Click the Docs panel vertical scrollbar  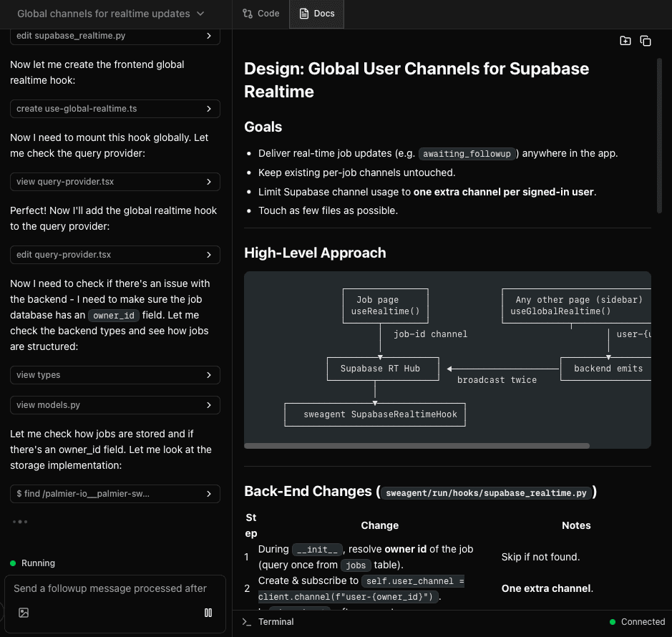(659, 135)
